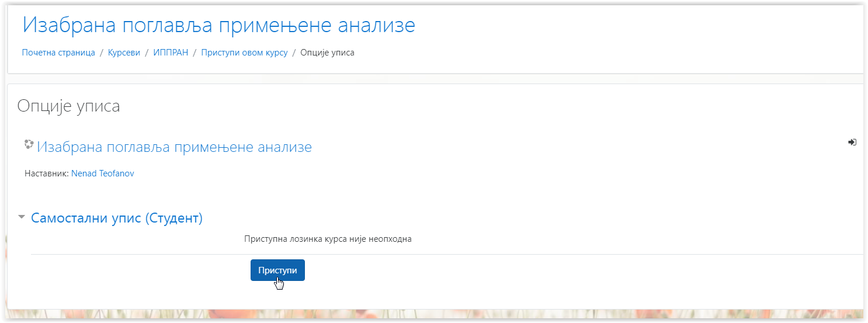Viewport: 868px width, 323px height.
Task: Open the course link Изабрана поглавља примењене анализе
Action: (174, 147)
